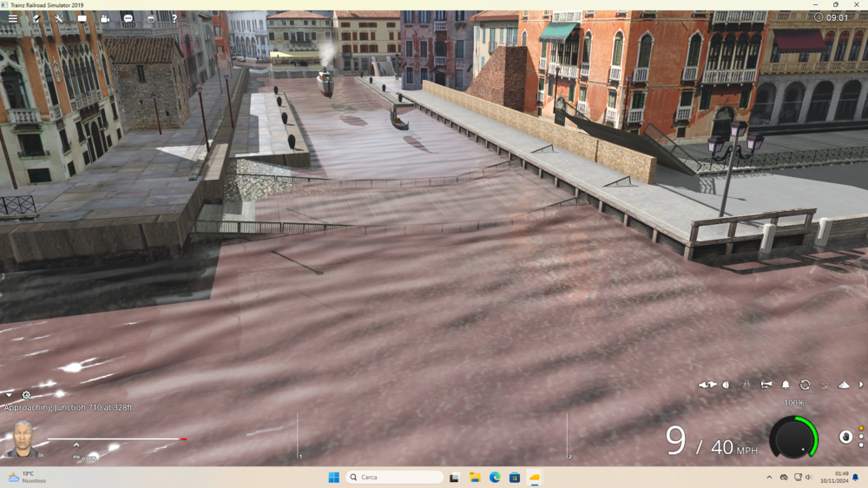This screenshot has height=488, width=868.
Task: Open Task View in the taskbar
Action: (x=455, y=477)
